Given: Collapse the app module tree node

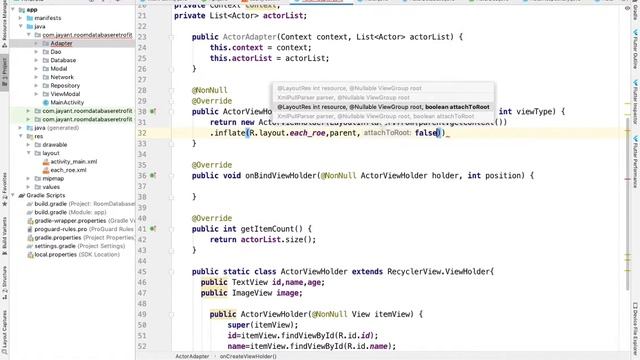Looking at the screenshot, I should [x=13, y=9].
